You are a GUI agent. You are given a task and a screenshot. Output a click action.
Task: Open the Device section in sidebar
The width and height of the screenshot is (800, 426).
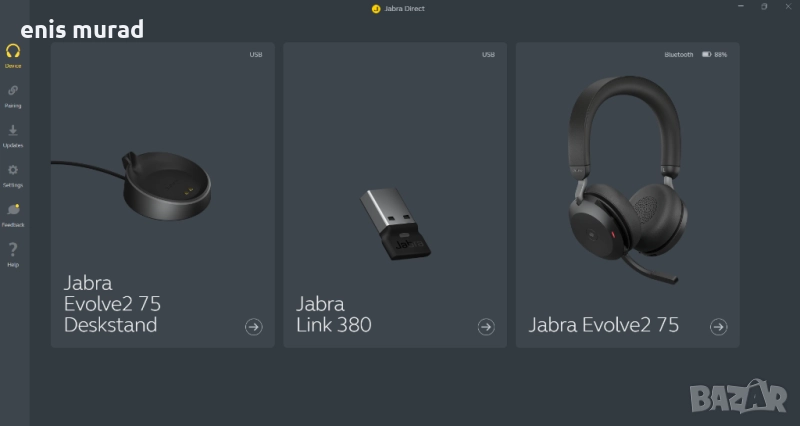pyautogui.click(x=13, y=56)
